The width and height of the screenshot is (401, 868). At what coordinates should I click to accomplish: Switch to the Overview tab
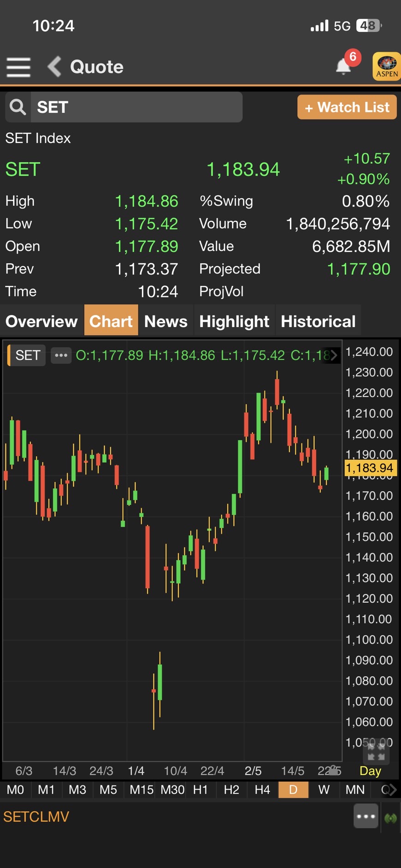click(41, 321)
